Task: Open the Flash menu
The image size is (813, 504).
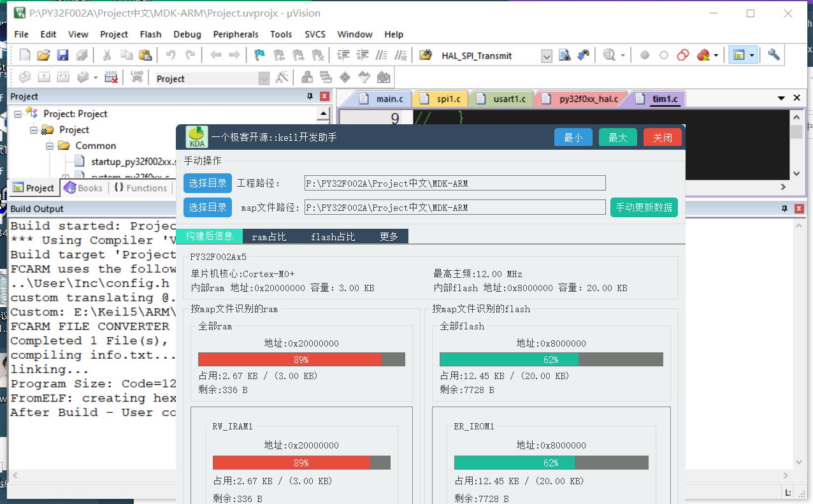Action: tap(151, 34)
